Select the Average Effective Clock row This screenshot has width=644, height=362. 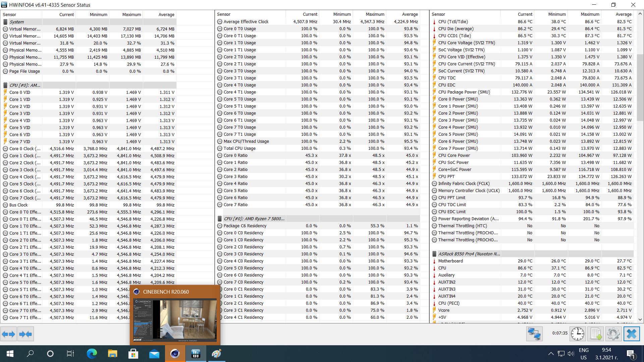pyautogui.click(x=318, y=21)
